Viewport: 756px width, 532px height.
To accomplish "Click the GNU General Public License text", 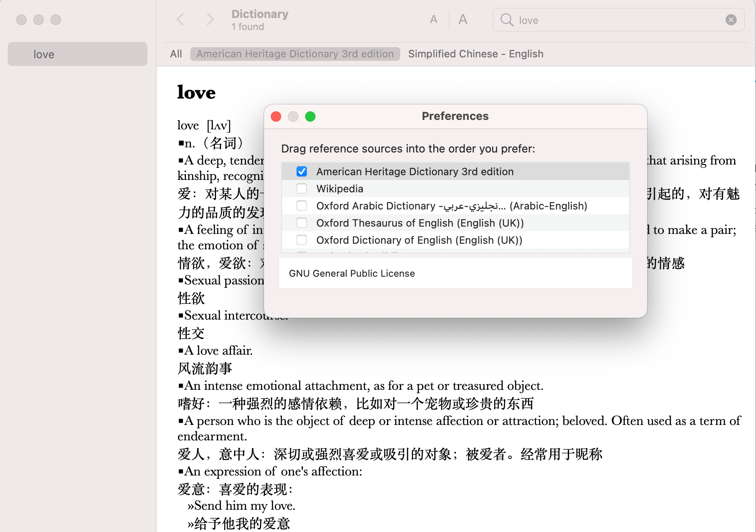I will 352,273.
